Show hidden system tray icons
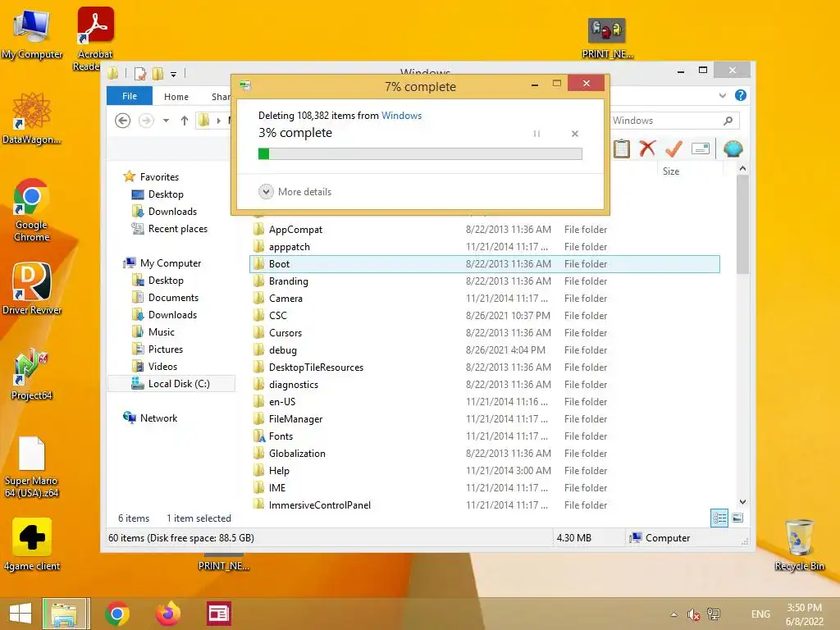The width and height of the screenshot is (840, 630). click(x=674, y=614)
